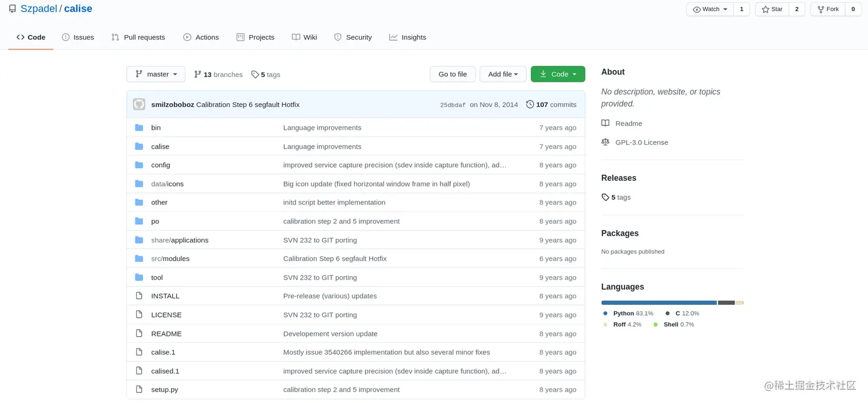Viewport: 868px width, 403px height.
Task: Open the calise folder icon
Action: [139, 146]
